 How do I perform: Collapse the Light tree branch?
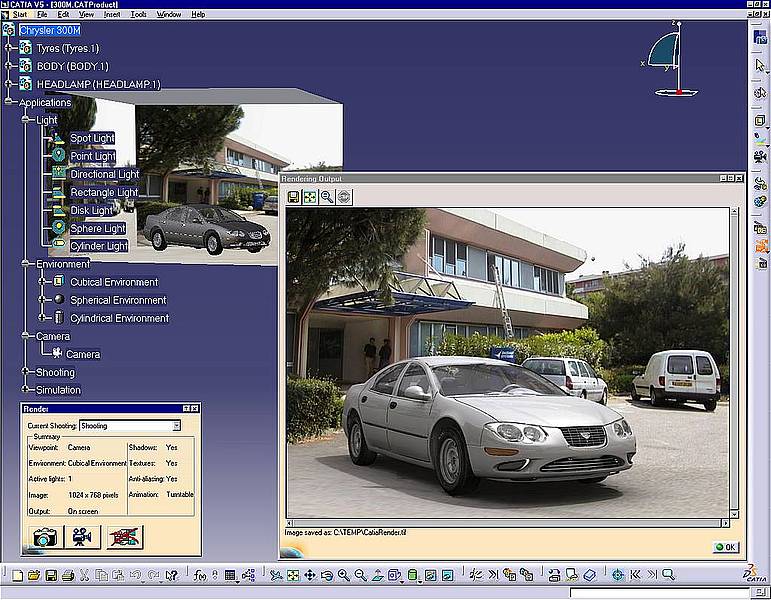tap(26, 120)
